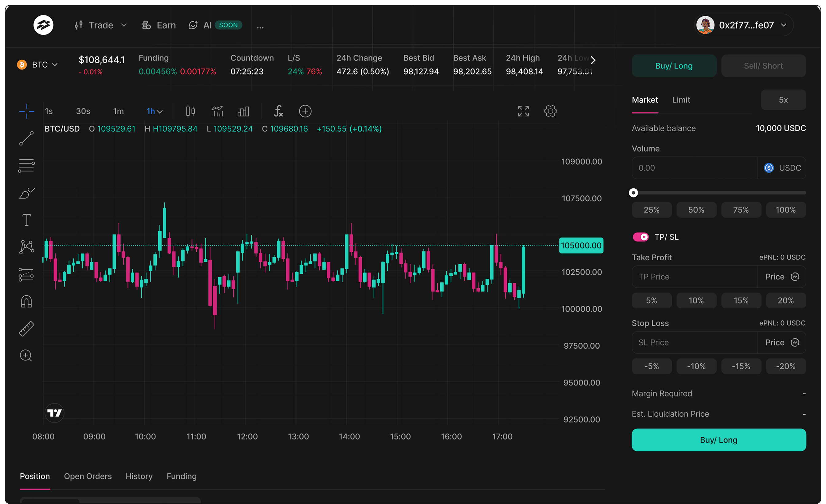The height and width of the screenshot is (504, 826).
Task: Select the 1s timeframe
Action: pos(49,111)
